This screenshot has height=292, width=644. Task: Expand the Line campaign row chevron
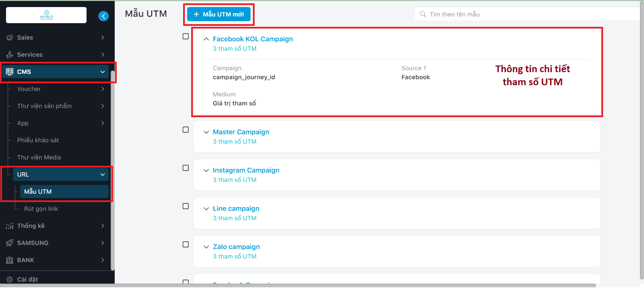(206, 209)
